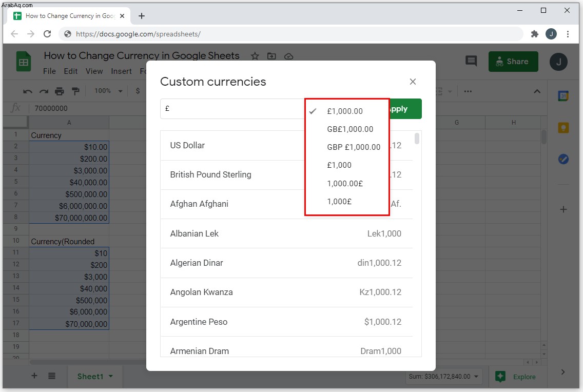This screenshot has width=583, height=392.
Task: Reload the browser page
Action: pyautogui.click(x=47, y=34)
